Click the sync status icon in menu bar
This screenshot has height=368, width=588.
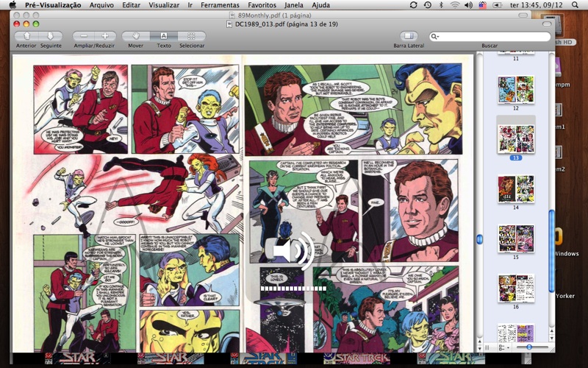(x=414, y=5)
